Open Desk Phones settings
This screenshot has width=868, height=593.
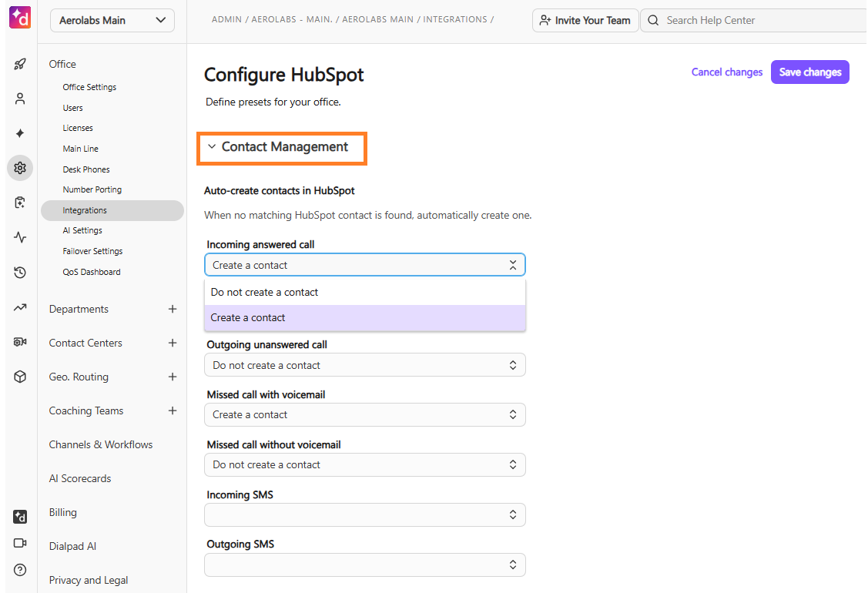86,169
